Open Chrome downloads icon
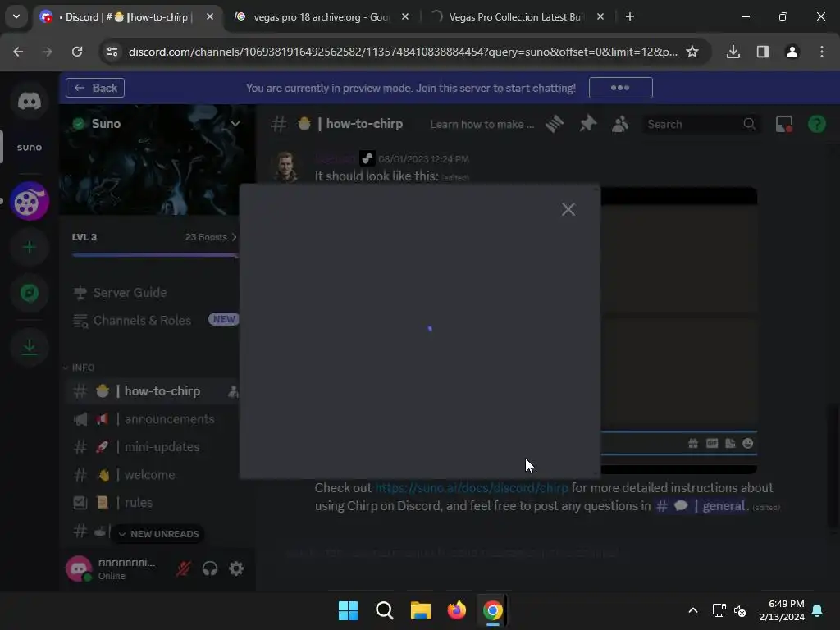This screenshot has width=840, height=630. click(733, 52)
